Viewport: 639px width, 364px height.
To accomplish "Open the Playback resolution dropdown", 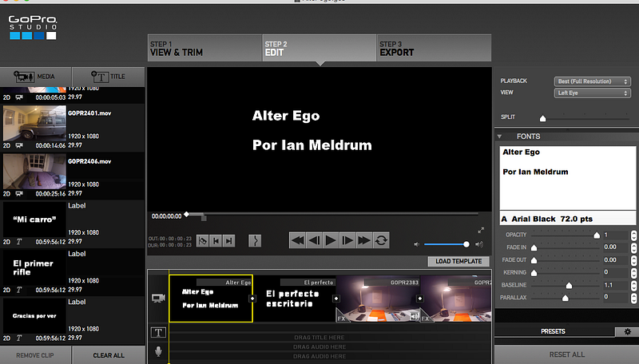I will coord(592,81).
